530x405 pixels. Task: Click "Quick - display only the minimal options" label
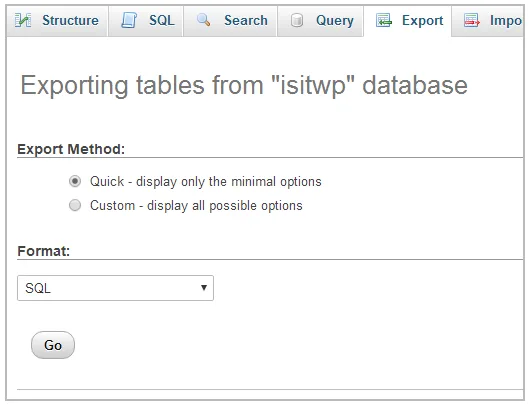tap(206, 182)
